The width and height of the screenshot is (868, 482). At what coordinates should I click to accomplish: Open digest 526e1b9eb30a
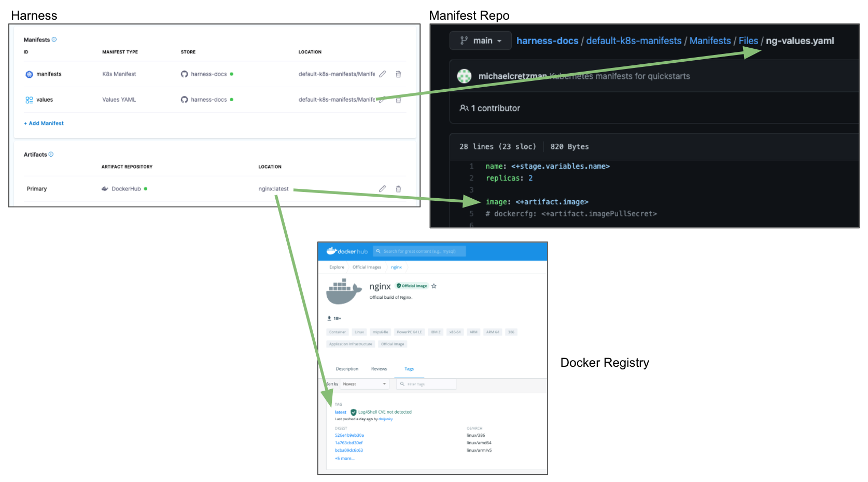(349, 435)
